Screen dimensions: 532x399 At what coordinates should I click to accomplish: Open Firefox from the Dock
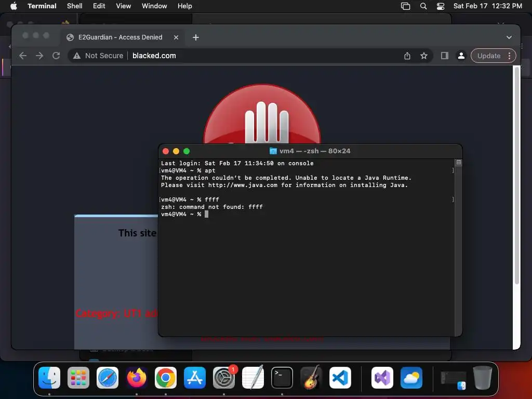tap(137, 378)
